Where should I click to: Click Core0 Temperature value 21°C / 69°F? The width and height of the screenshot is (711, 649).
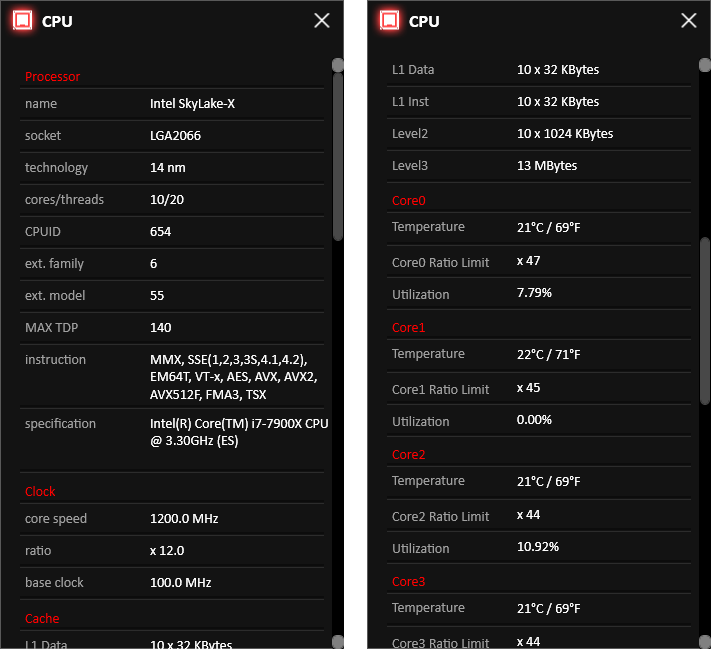(549, 227)
